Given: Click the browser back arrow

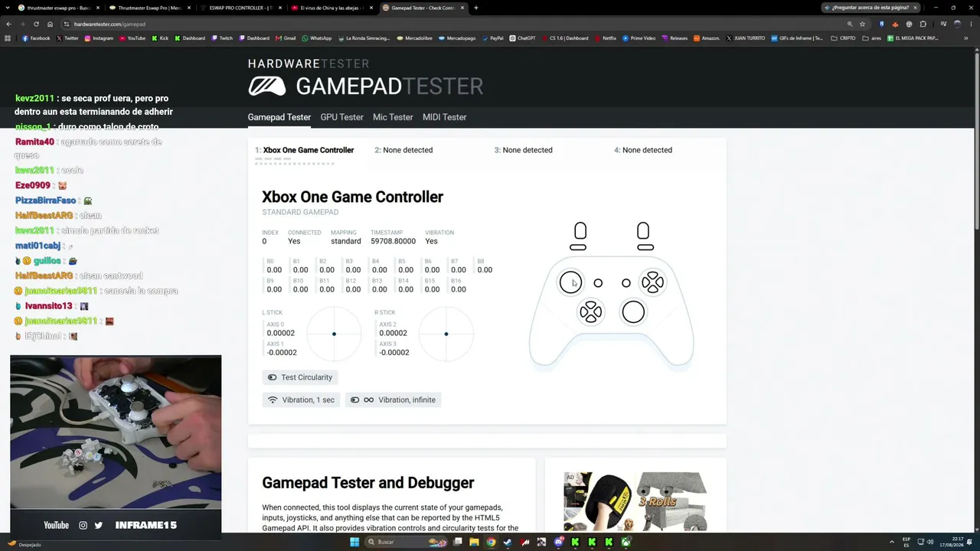Looking at the screenshot, I should (8, 24).
